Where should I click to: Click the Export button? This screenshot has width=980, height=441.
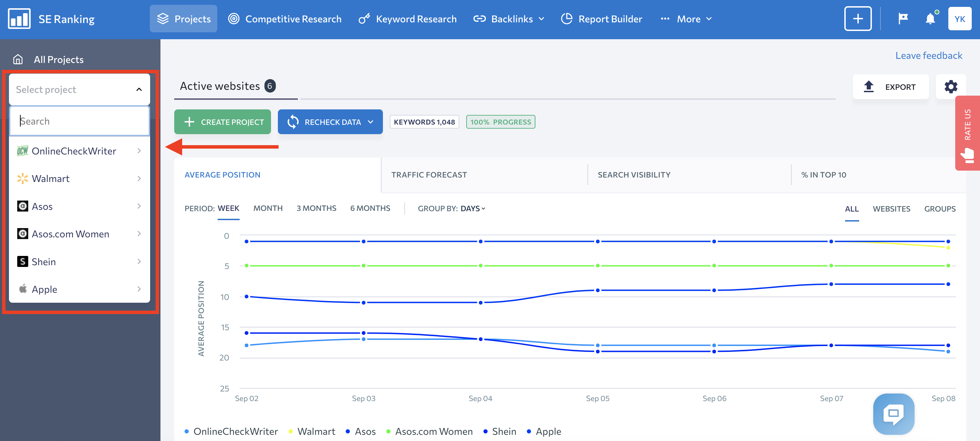[890, 87]
